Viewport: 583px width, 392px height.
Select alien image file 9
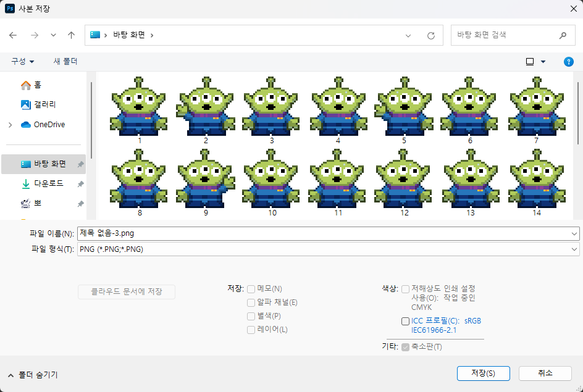point(205,183)
